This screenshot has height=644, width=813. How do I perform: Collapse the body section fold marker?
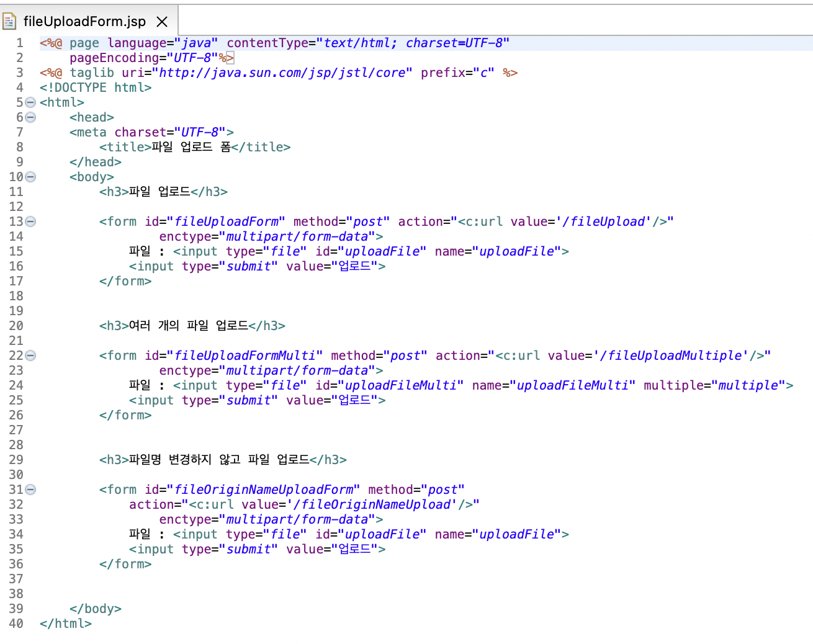30,176
